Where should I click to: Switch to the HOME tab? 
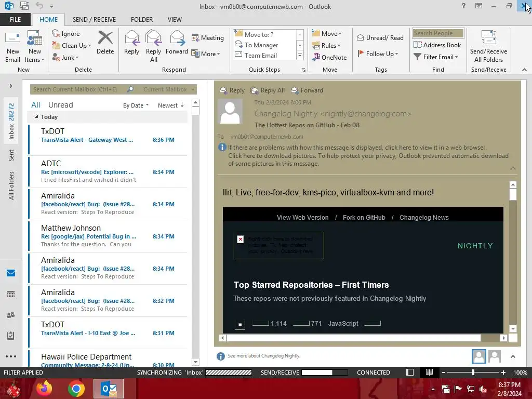pos(48,20)
